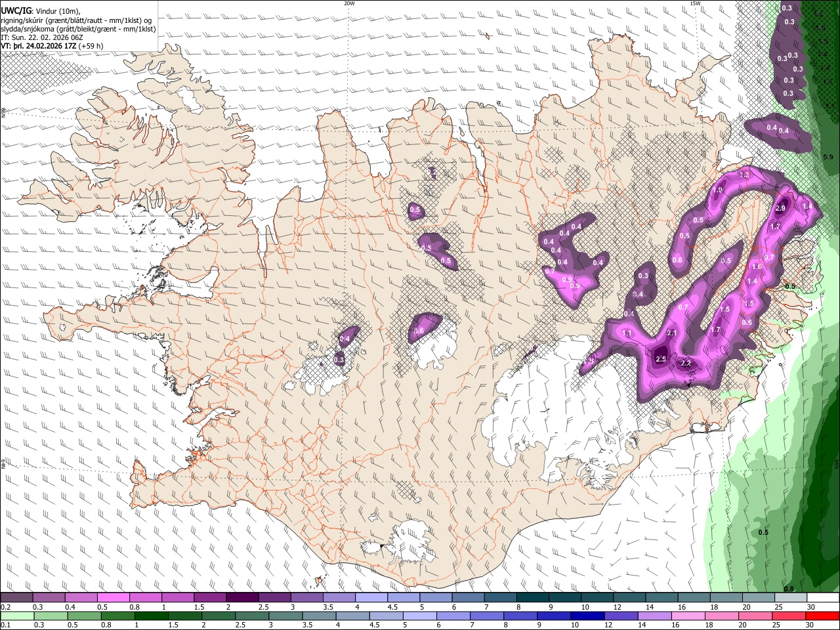Select top legend swatch between 4 and 4.5
840x630 pixels.
point(371,598)
